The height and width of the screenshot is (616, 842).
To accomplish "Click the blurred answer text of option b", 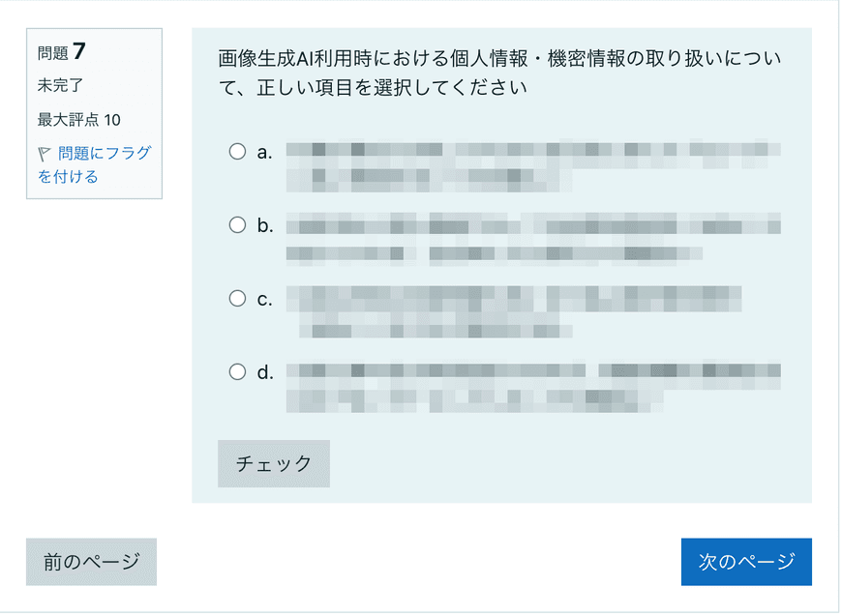I will coord(533,239).
